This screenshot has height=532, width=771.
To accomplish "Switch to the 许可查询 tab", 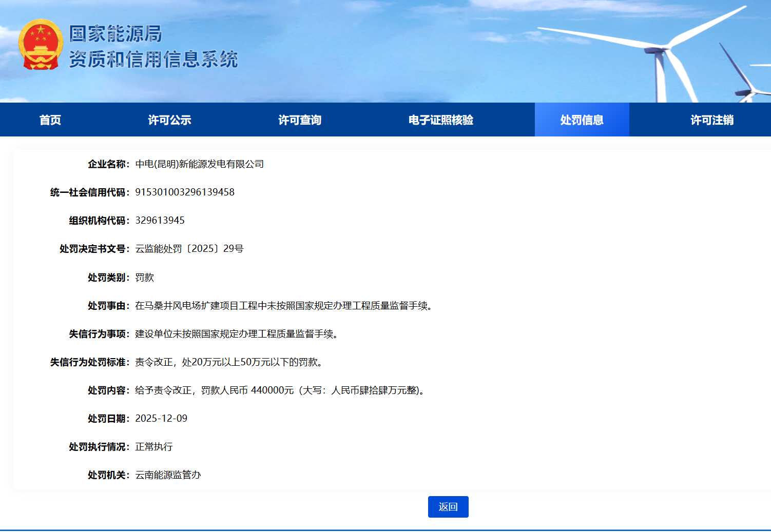I will 300,120.
